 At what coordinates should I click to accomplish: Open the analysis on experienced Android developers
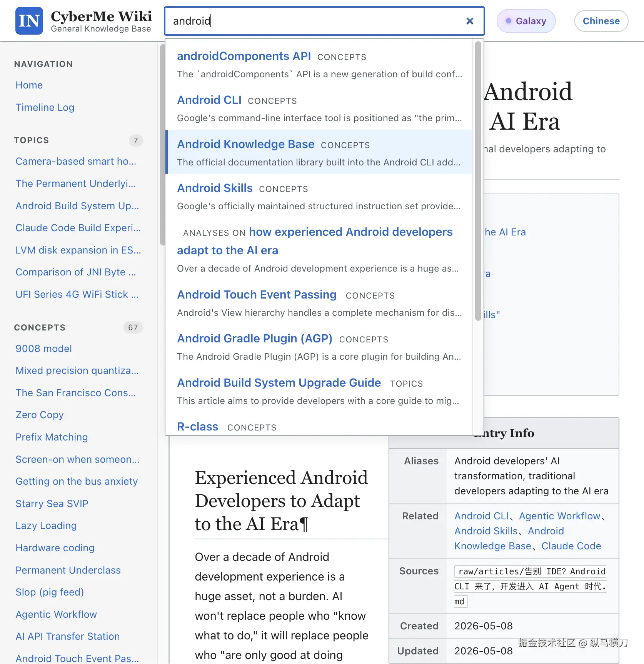(x=319, y=249)
